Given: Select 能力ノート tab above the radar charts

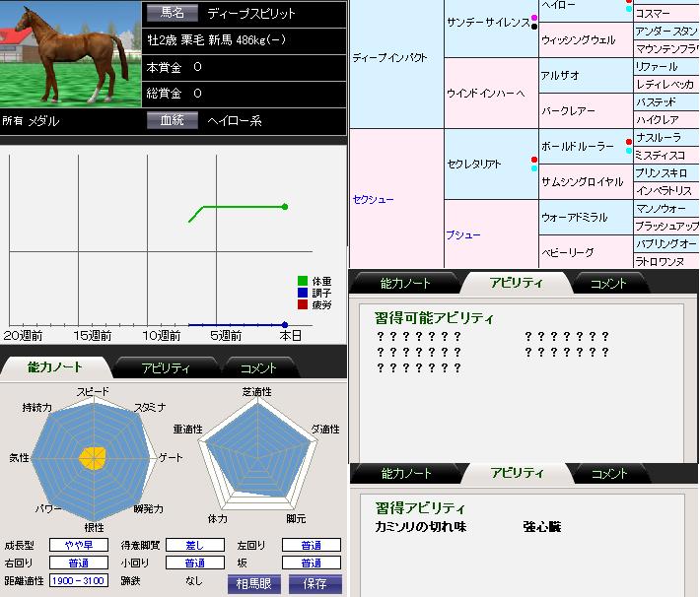Looking at the screenshot, I should (55, 367).
